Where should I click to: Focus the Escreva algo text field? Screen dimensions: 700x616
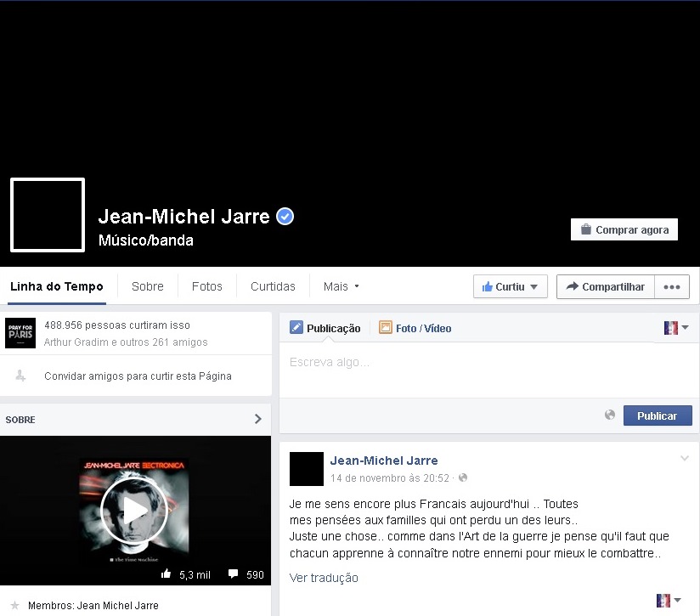[488, 370]
